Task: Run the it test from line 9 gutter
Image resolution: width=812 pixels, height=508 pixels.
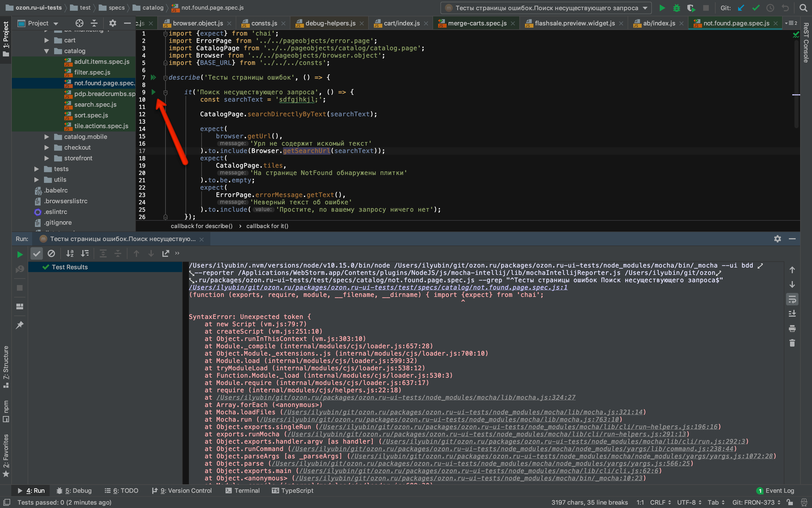Action: [x=153, y=92]
